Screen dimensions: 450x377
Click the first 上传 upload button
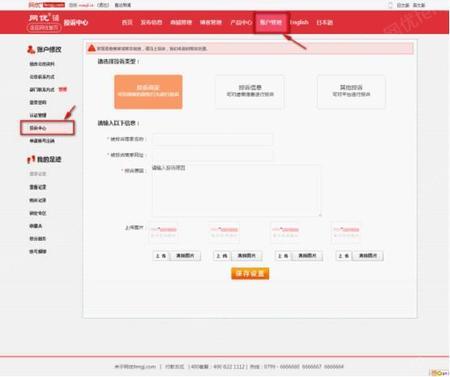coord(161,256)
